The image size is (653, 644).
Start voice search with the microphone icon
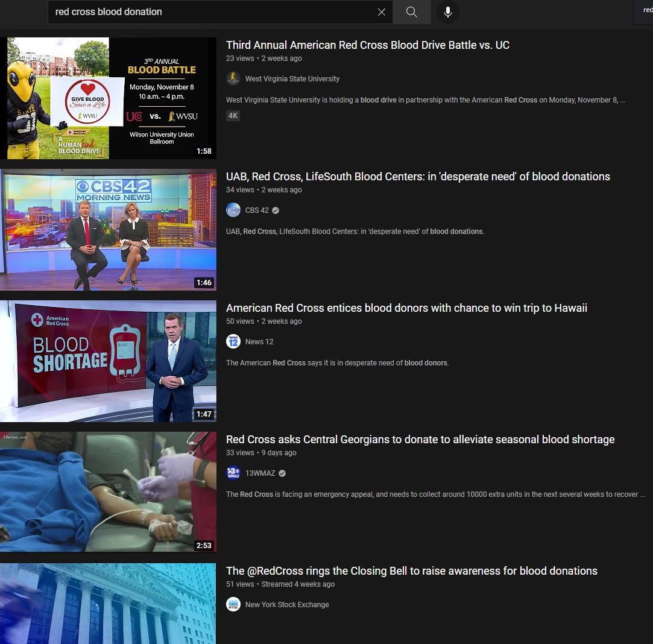pyautogui.click(x=447, y=12)
